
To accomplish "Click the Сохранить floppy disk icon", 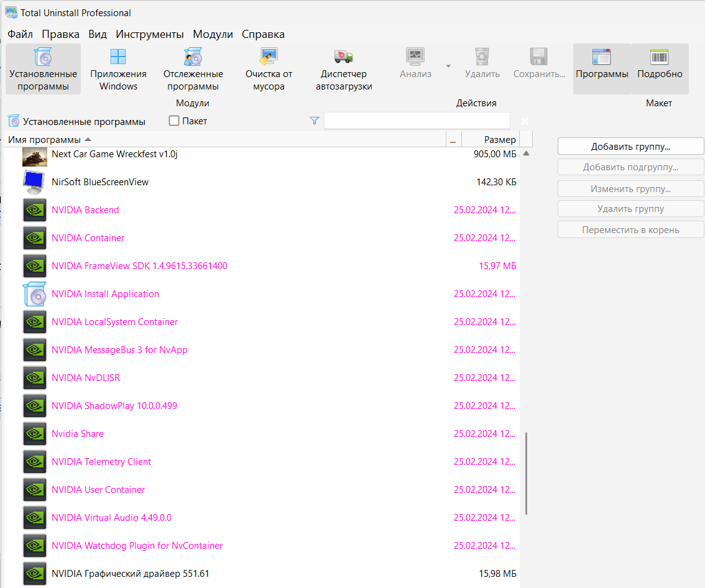I will (538, 57).
